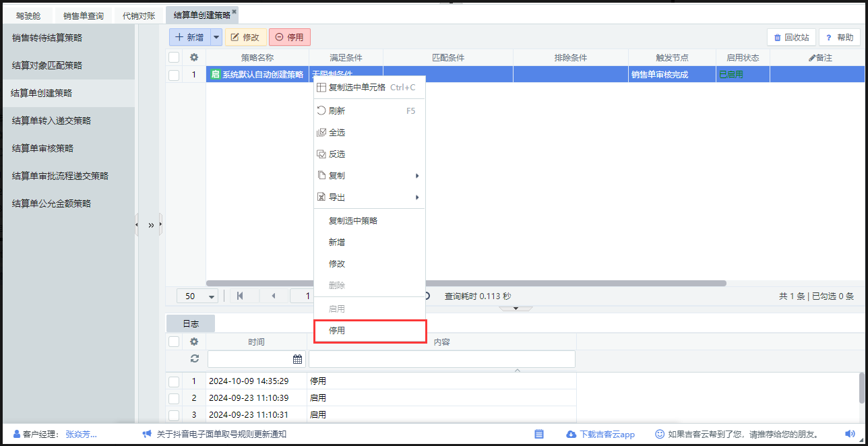The image size is (868, 446).
Task: Tick the checkbox for log row 2
Action: (x=174, y=398)
